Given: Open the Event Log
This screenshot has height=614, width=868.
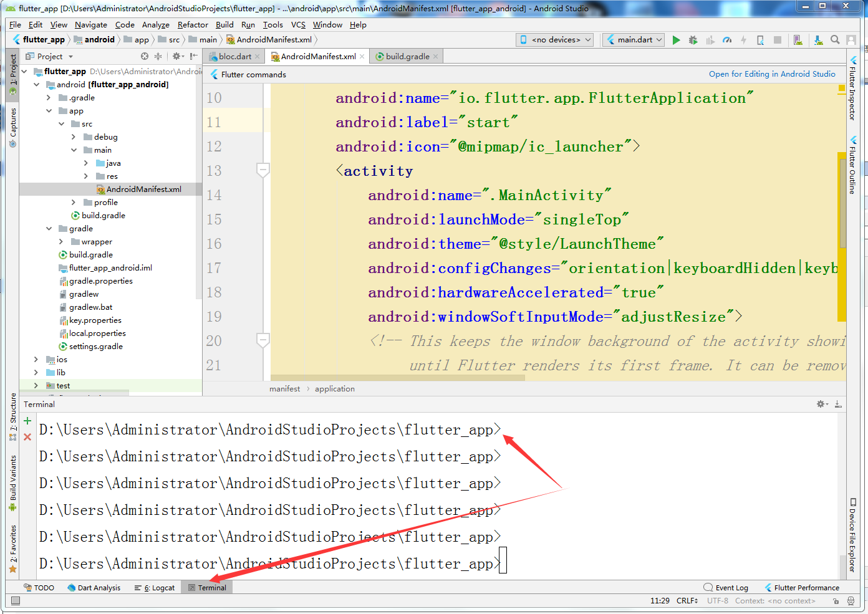Looking at the screenshot, I should click(x=726, y=588).
